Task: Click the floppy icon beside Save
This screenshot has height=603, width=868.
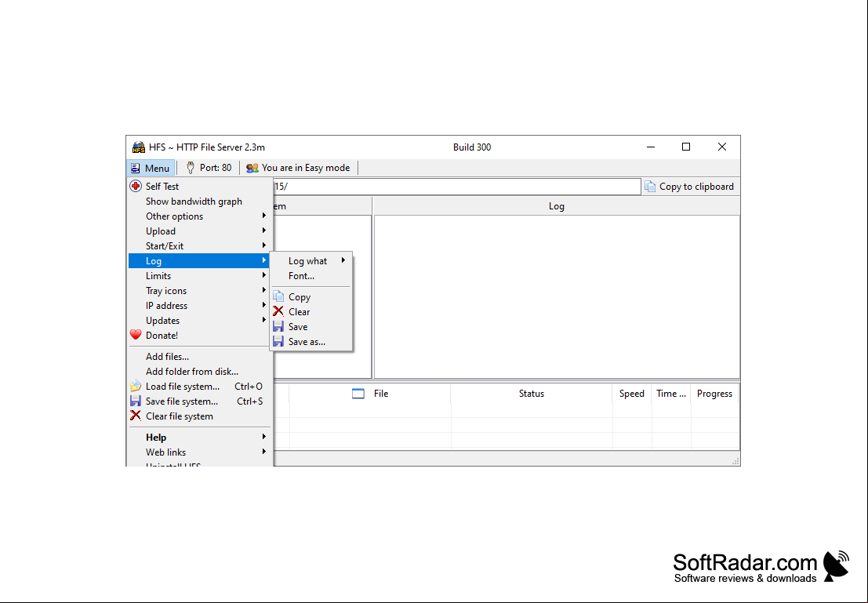Action: tap(278, 327)
